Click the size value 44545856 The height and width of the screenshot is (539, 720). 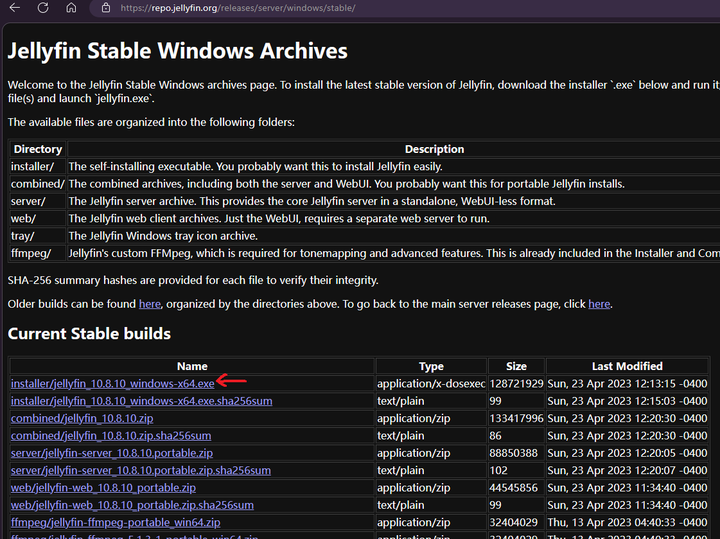(x=513, y=488)
